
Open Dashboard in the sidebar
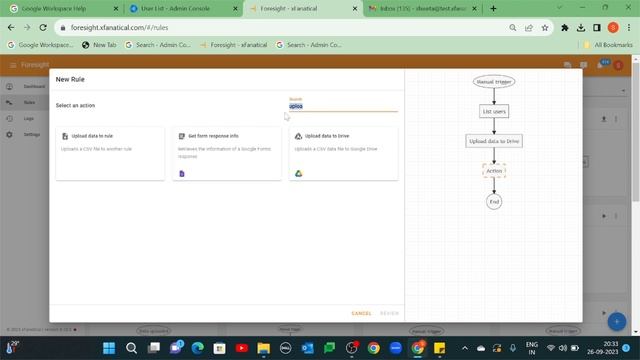pos(24,87)
